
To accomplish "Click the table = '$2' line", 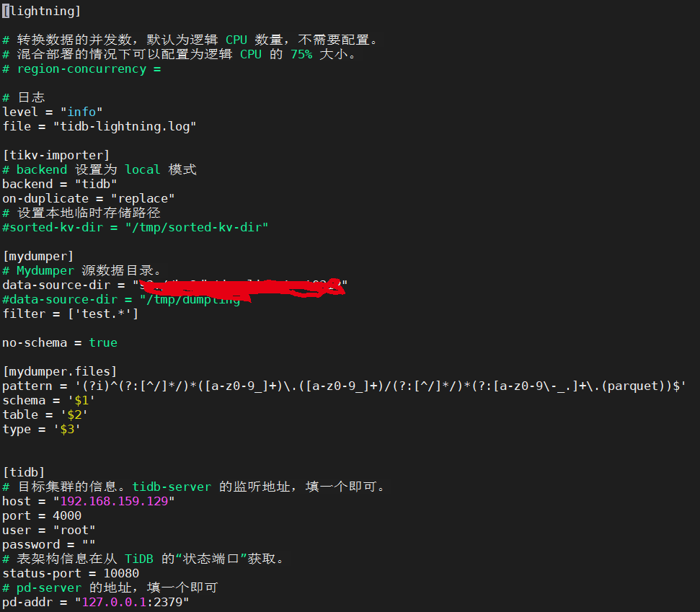I will [45, 414].
